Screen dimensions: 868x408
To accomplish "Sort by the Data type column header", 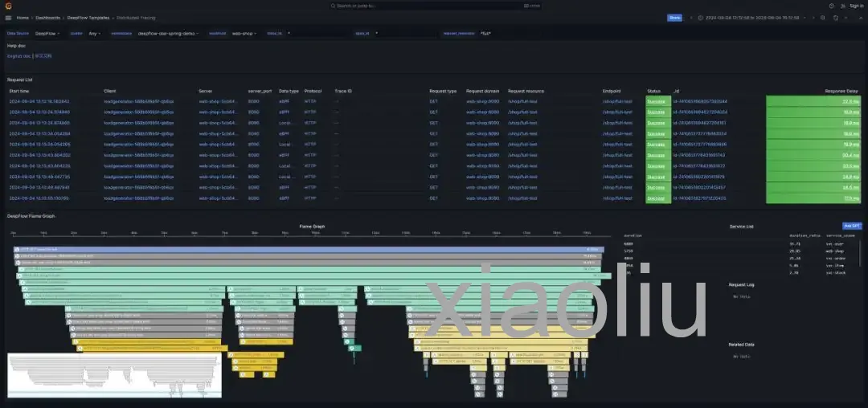I will 289,91.
